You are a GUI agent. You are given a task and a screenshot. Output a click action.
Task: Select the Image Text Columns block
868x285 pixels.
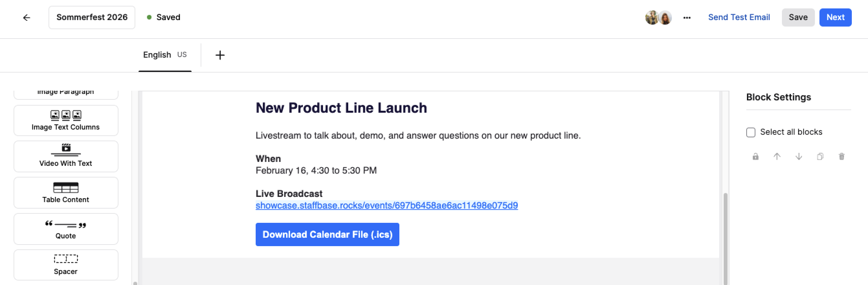pyautogui.click(x=66, y=120)
